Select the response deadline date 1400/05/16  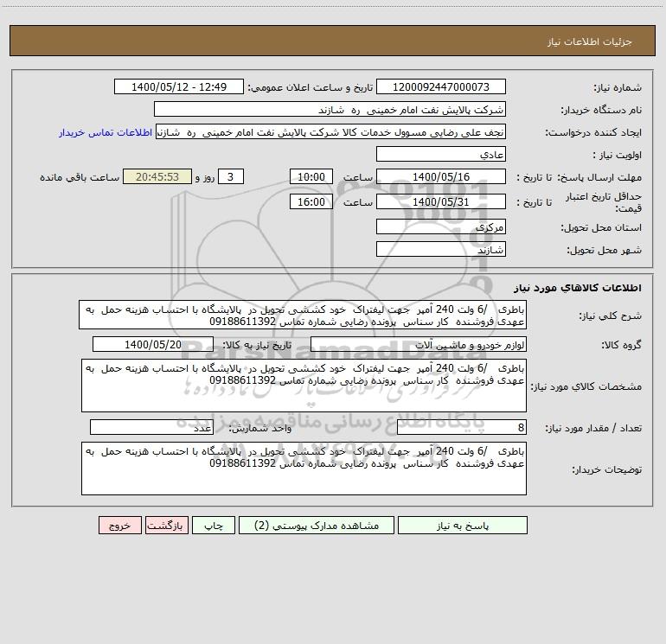point(442,176)
